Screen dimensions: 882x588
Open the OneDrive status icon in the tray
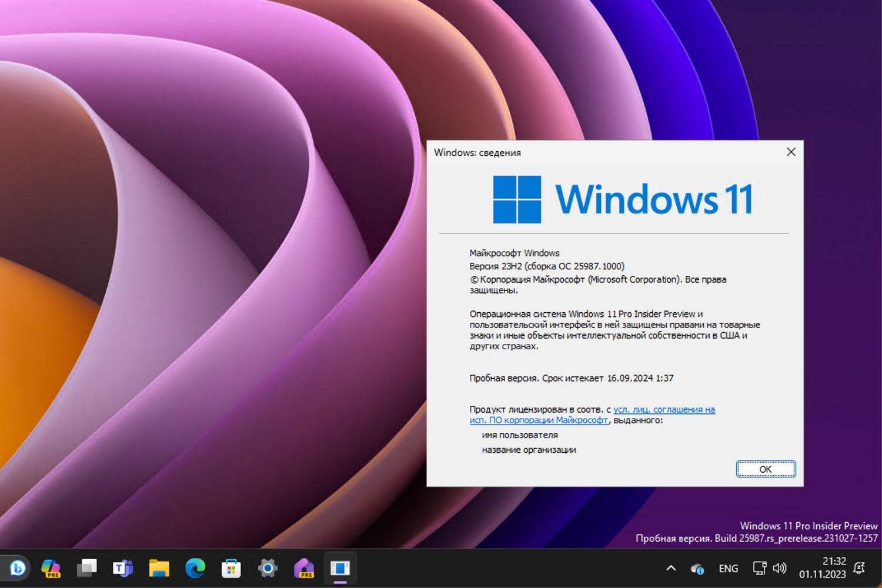click(697, 568)
